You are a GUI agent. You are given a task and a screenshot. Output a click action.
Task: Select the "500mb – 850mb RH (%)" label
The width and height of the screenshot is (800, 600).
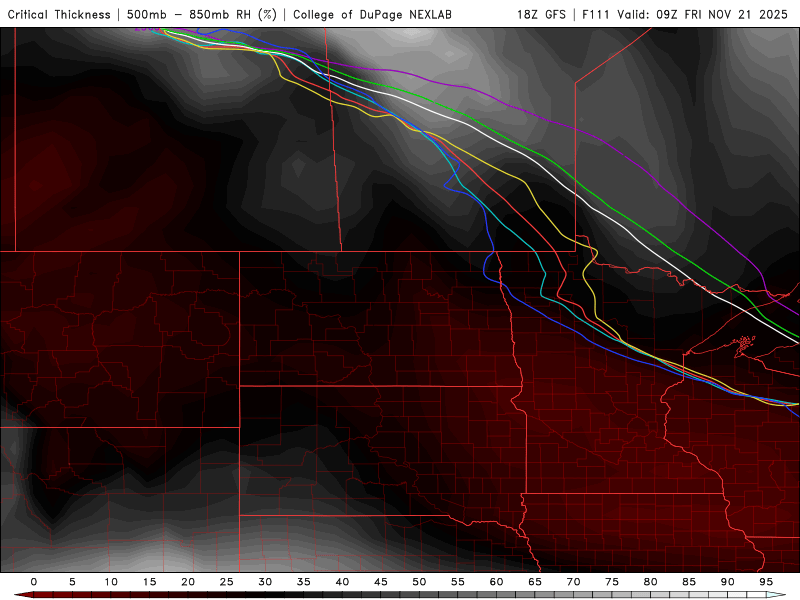[x=202, y=14]
